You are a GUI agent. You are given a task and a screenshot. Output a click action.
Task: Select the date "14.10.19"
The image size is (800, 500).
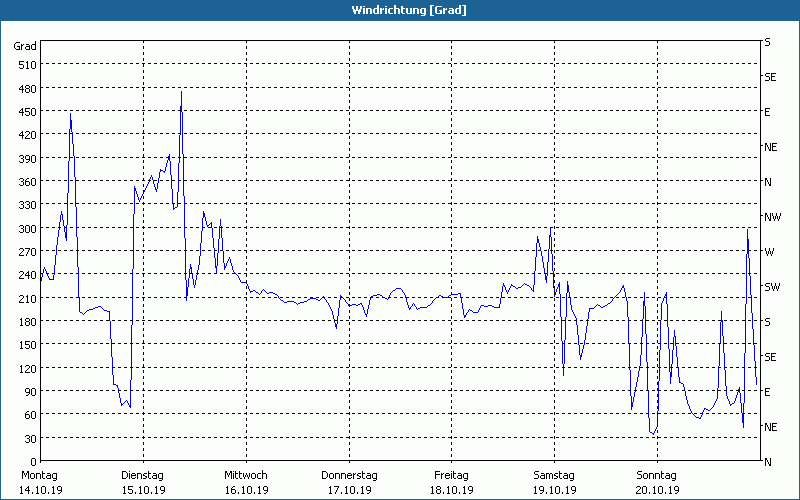[x=41, y=490]
